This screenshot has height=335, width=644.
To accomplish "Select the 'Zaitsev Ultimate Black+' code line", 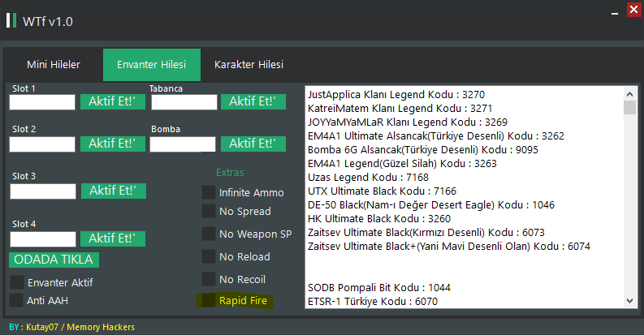I will pyautogui.click(x=449, y=247).
